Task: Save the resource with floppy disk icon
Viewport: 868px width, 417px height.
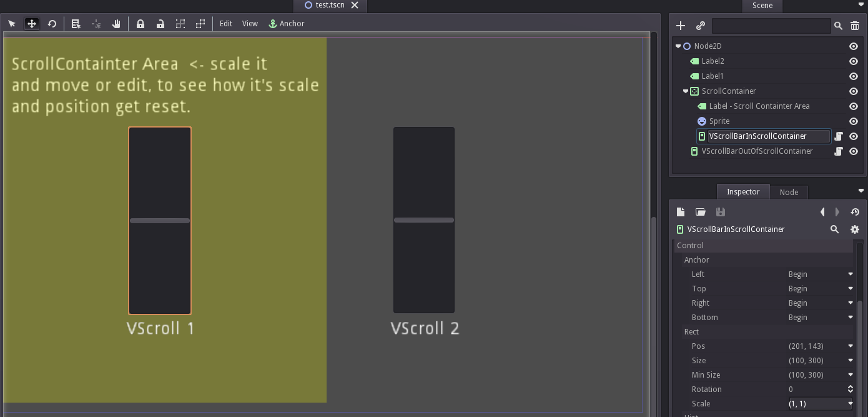Action: (721, 212)
